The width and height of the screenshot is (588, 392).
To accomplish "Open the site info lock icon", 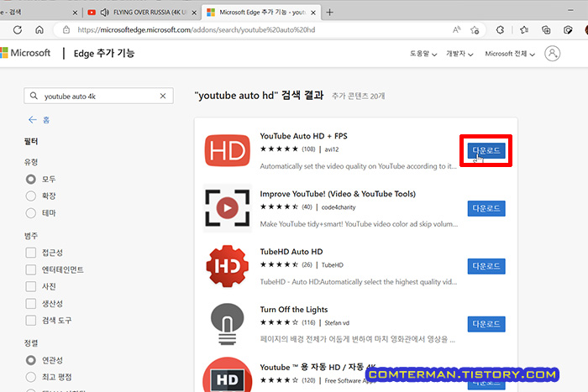I will tap(66, 30).
